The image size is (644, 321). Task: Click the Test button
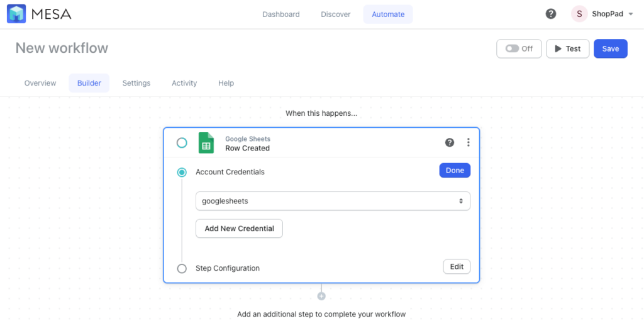point(568,48)
